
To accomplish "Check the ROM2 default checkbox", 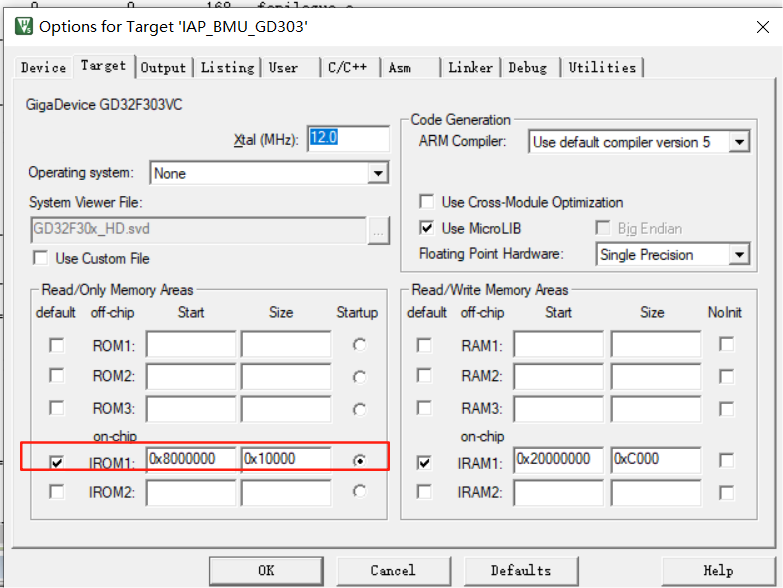I will pos(56,375).
